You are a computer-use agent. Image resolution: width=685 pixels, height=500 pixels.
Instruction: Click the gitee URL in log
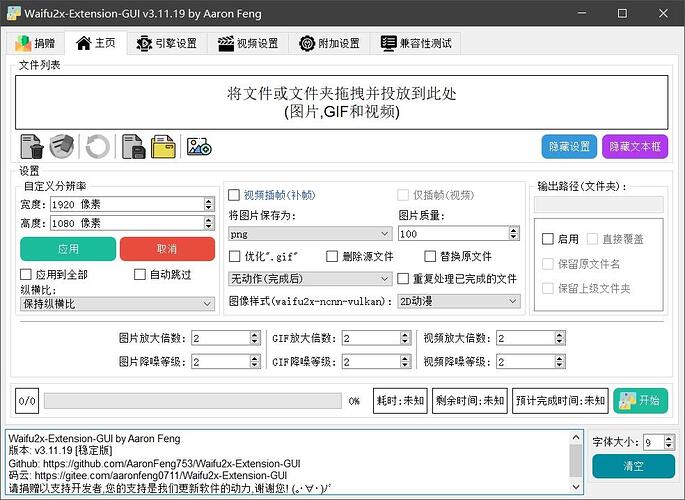[161, 475]
